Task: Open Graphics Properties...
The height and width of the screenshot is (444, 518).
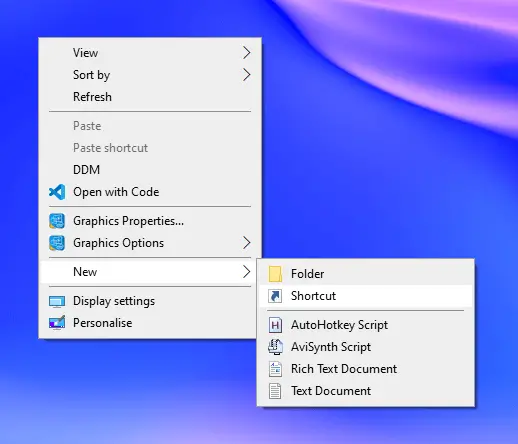Action: 150,221
